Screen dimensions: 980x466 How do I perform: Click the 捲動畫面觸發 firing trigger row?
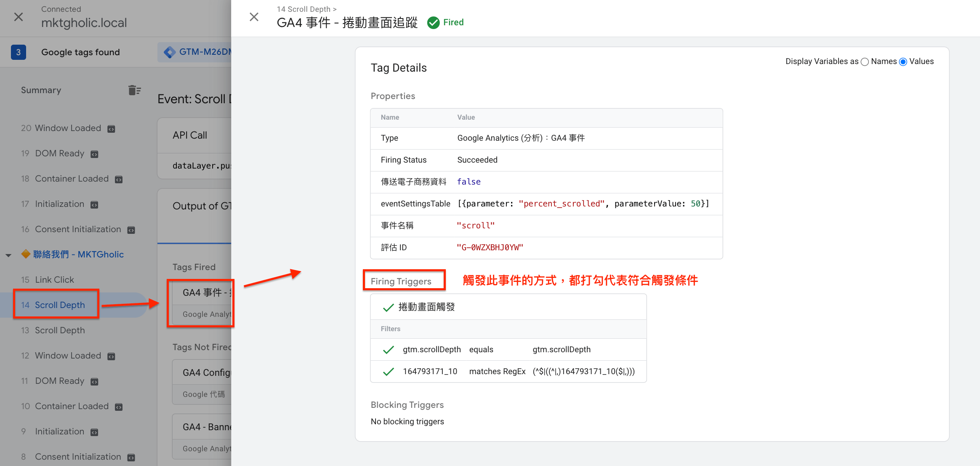[x=508, y=307]
